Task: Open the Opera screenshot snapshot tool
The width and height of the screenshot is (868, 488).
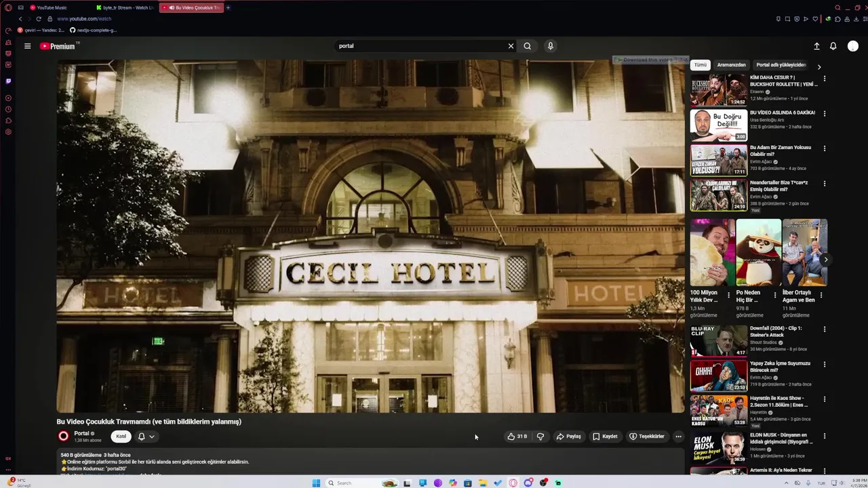Action: pos(787,19)
